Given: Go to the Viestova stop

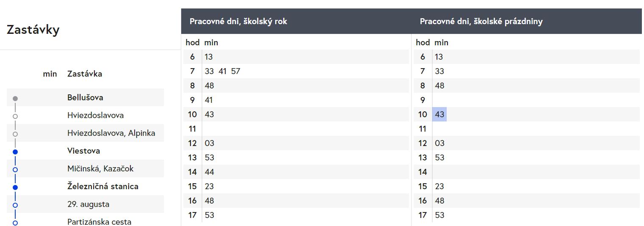Looking at the screenshot, I should pos(83,151).
